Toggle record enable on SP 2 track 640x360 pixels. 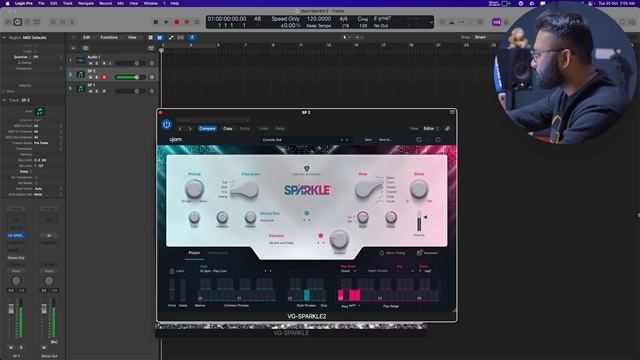pyautogui.click(x=104, y=77)
